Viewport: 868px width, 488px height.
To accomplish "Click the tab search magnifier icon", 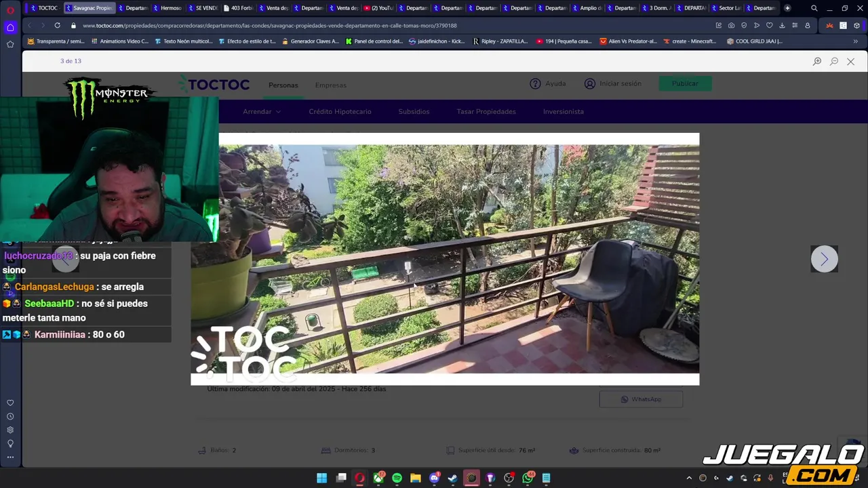I will click(x=814, y=8).
